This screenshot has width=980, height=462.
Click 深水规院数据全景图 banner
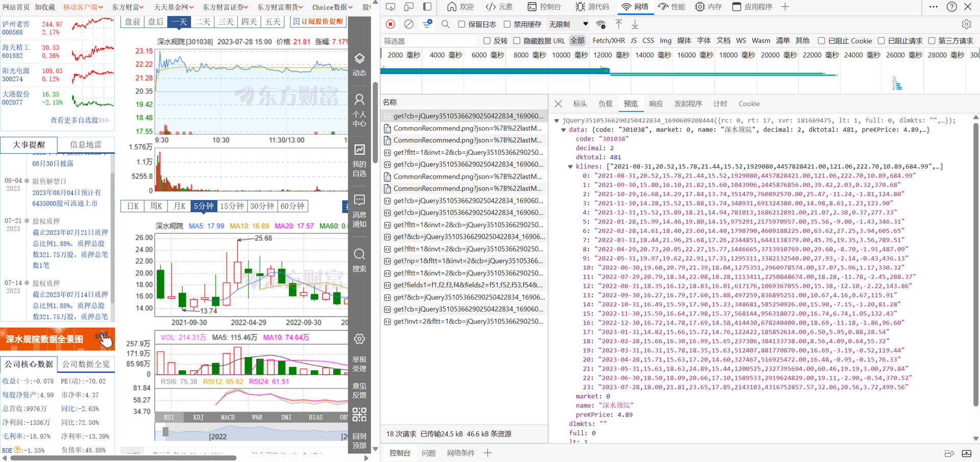click(57, 339)
